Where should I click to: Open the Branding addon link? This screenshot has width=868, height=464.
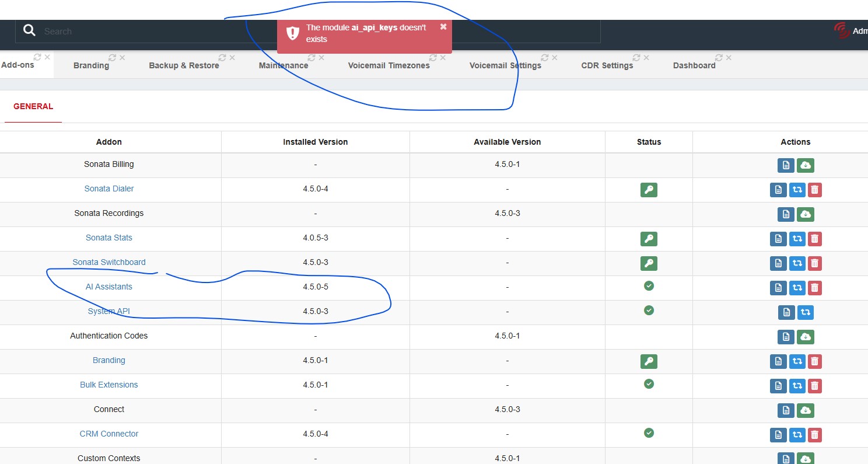(x=109, y=360)
